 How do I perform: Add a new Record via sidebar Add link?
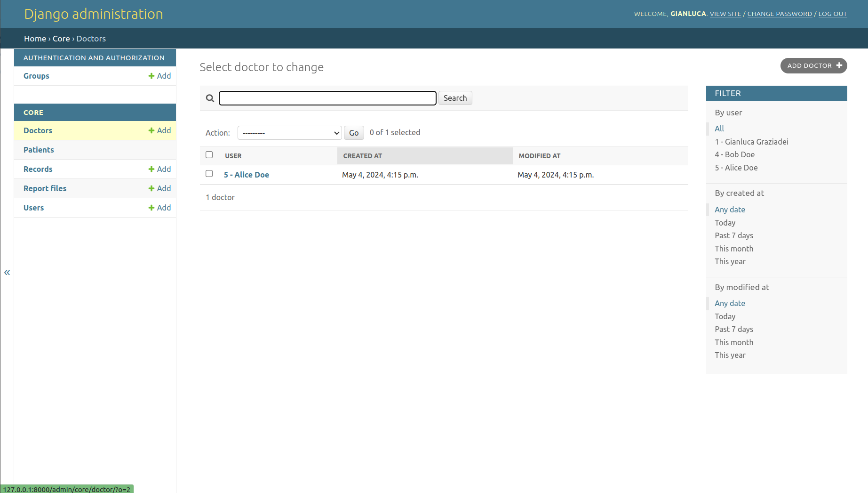click(x=159, y=169)
